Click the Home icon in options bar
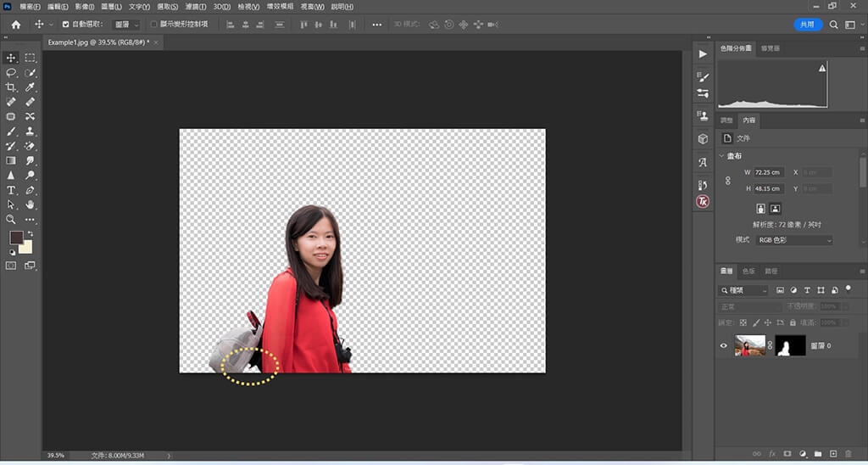This screenshot has height=465, width=868. point(16,25)
